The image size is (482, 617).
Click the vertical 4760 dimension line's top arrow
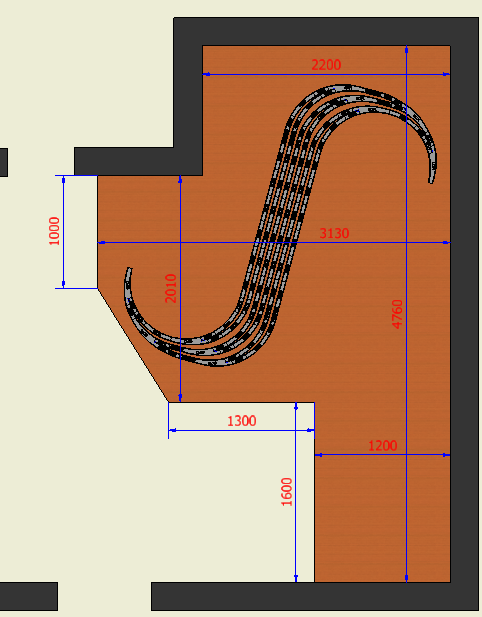click(x=406, y=50)
